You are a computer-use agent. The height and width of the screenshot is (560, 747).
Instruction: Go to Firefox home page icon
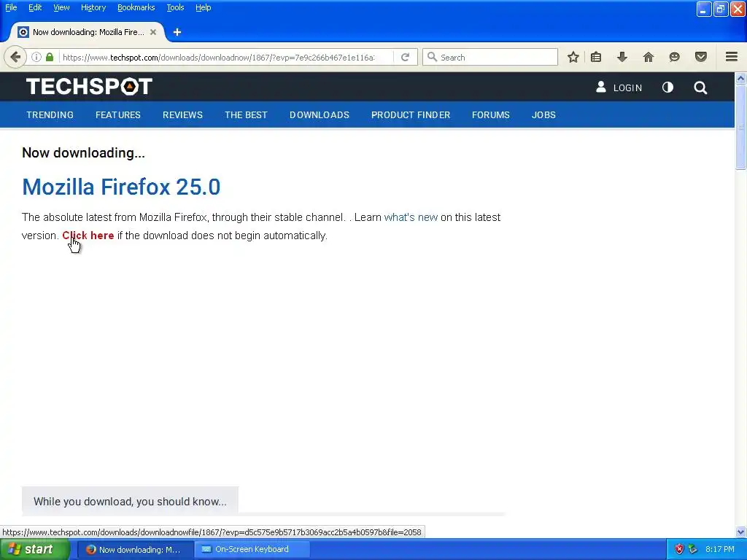tap(649, 57)
